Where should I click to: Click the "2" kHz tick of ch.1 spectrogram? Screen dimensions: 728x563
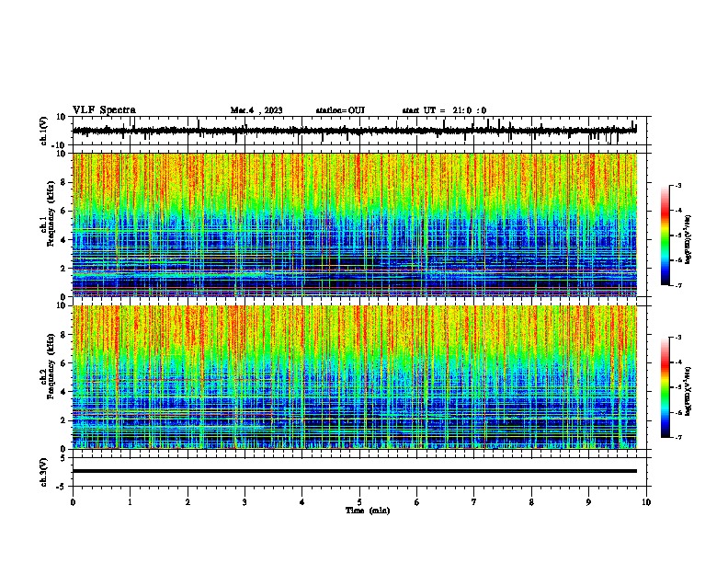63,269
